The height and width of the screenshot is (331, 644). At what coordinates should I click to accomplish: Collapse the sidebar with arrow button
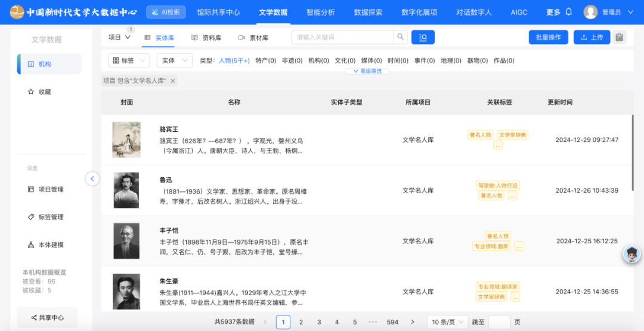92,179
